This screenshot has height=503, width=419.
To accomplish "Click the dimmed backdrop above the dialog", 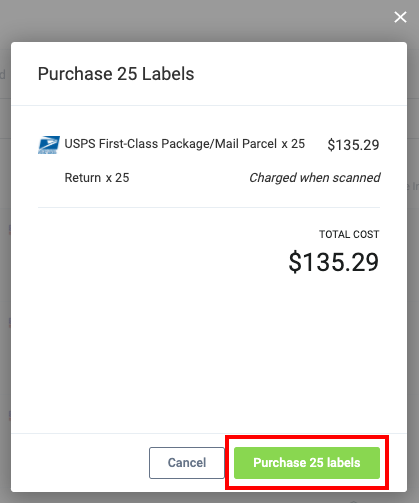I will pos(200,21).
